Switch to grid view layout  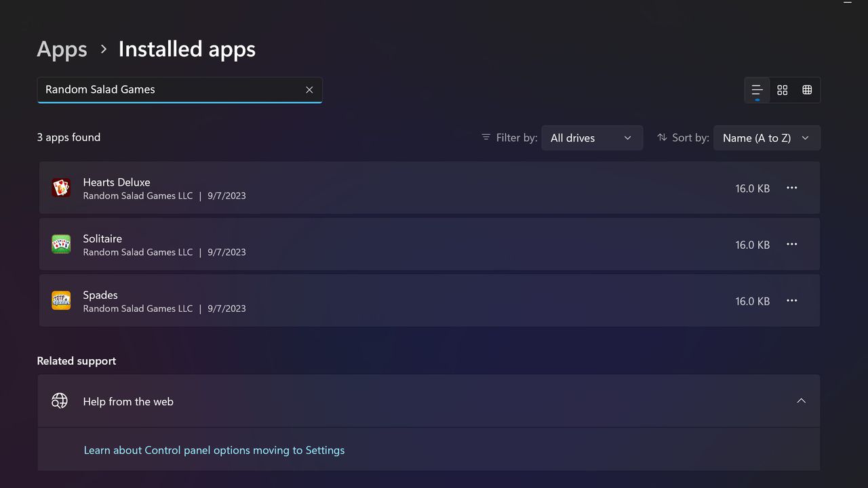(x=783, y=90)
